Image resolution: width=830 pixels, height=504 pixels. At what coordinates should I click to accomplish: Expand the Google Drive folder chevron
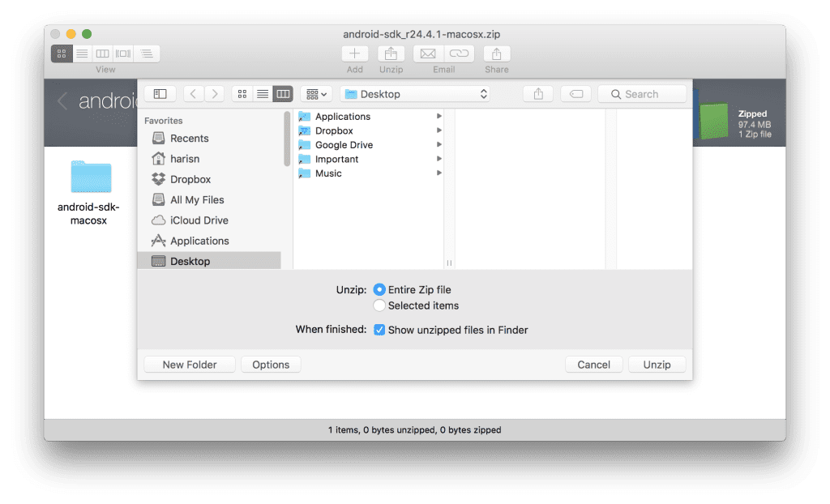point(440,144)
